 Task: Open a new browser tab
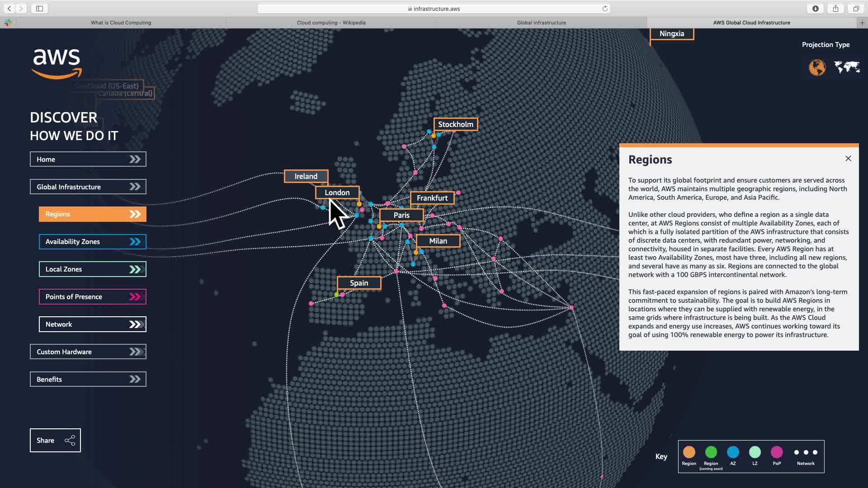(862, 23)
